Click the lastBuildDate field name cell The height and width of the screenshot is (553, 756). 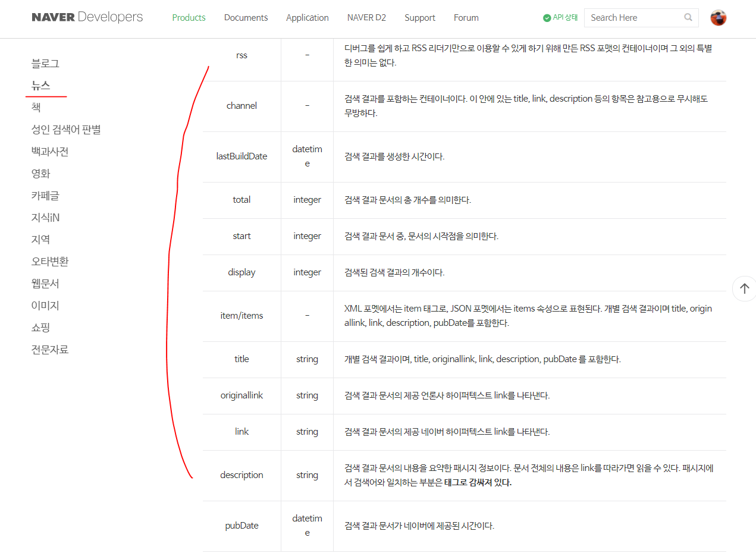(241, 156)
